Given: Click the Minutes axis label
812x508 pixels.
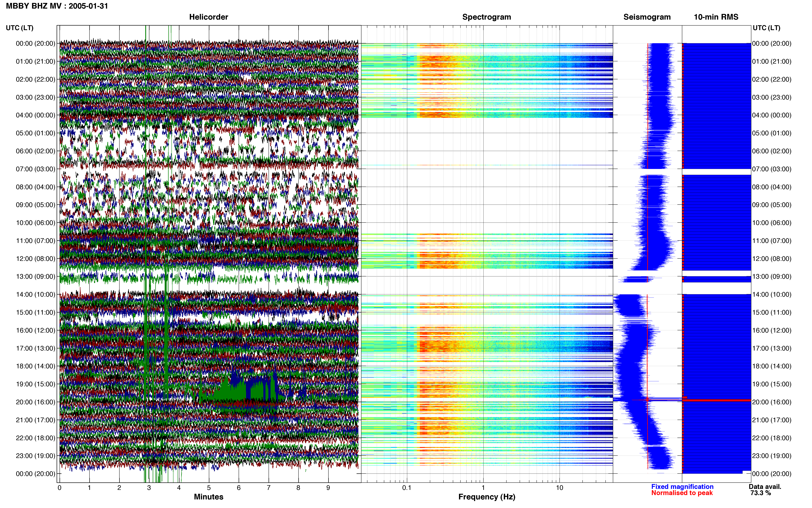Looking at the screenshot, I should [x=209, y=497].
